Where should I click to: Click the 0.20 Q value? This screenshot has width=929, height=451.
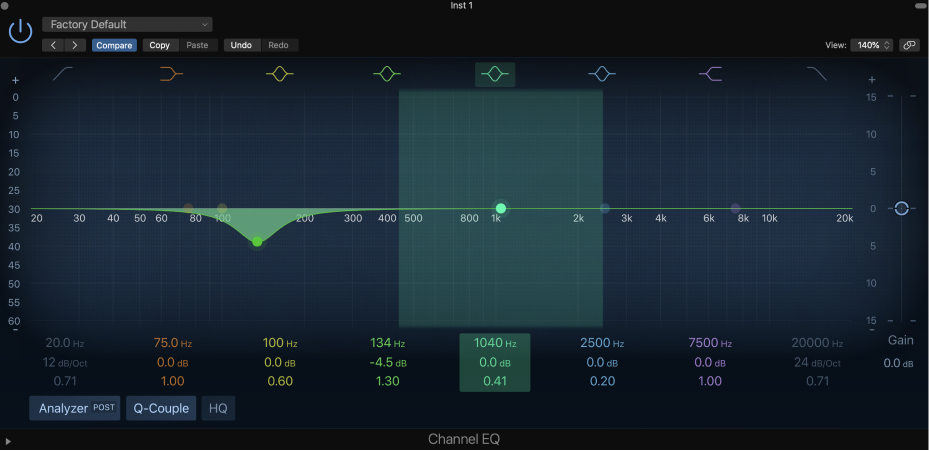[602, 381]
